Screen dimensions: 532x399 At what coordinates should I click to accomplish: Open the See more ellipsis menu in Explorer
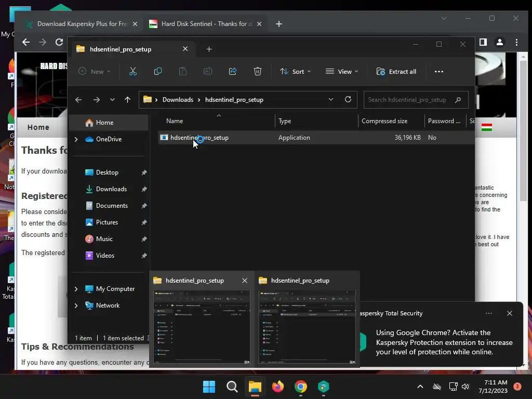coord(438,71)
